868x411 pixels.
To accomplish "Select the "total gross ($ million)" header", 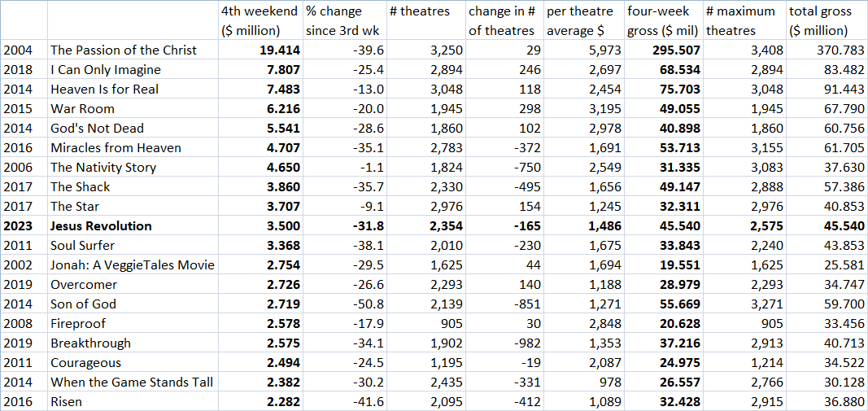I will (x=827, y=21).
